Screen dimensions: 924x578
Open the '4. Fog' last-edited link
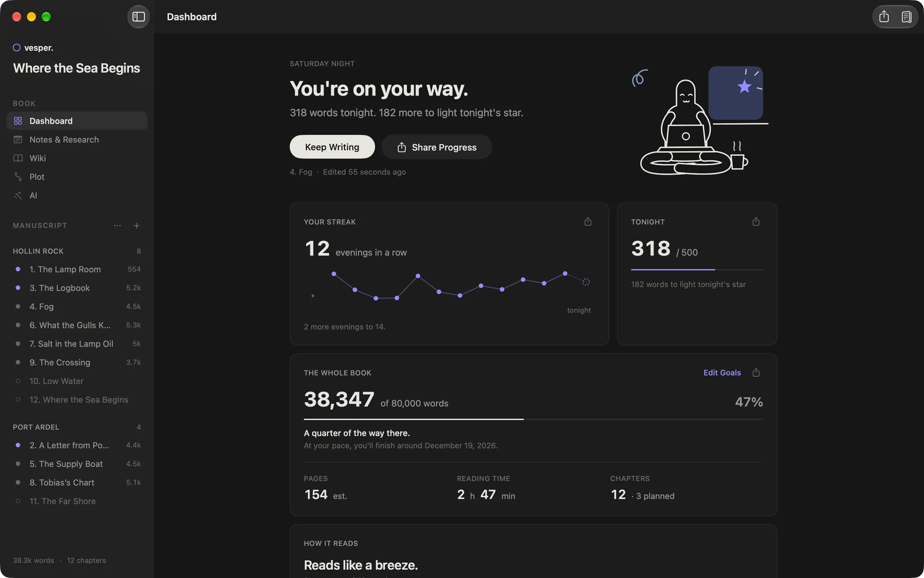tap(301, 172)
